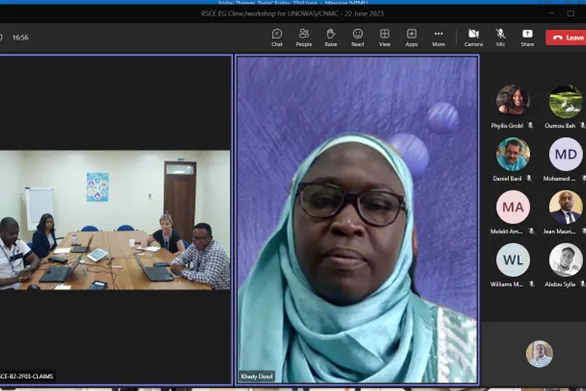Select the WL Williams participant avatar
586x391 pixels.
513,260
